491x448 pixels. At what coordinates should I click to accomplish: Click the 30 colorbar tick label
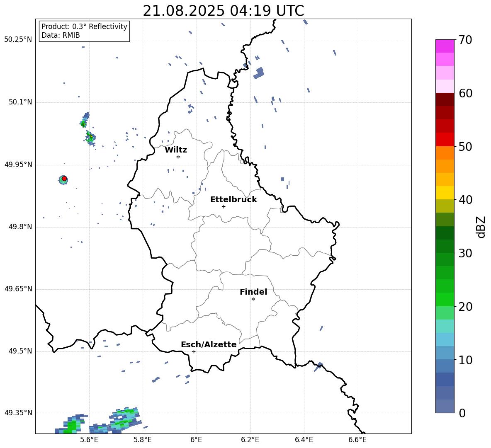tap(465, 253)
